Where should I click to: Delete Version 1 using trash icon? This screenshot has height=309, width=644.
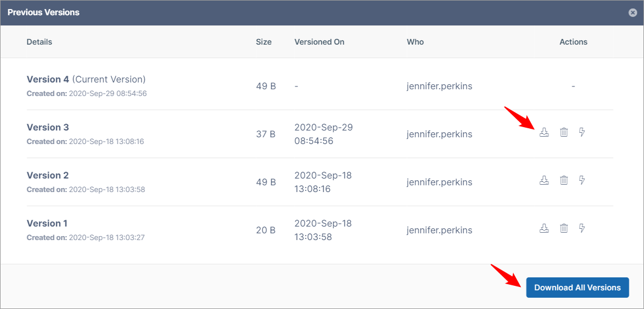pos(564,228)
